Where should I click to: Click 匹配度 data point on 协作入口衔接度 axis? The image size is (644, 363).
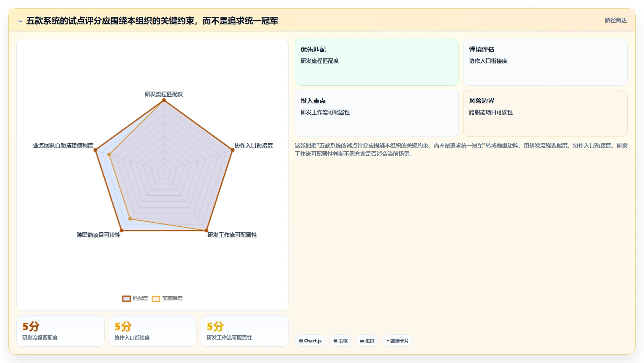pos(233,150)
